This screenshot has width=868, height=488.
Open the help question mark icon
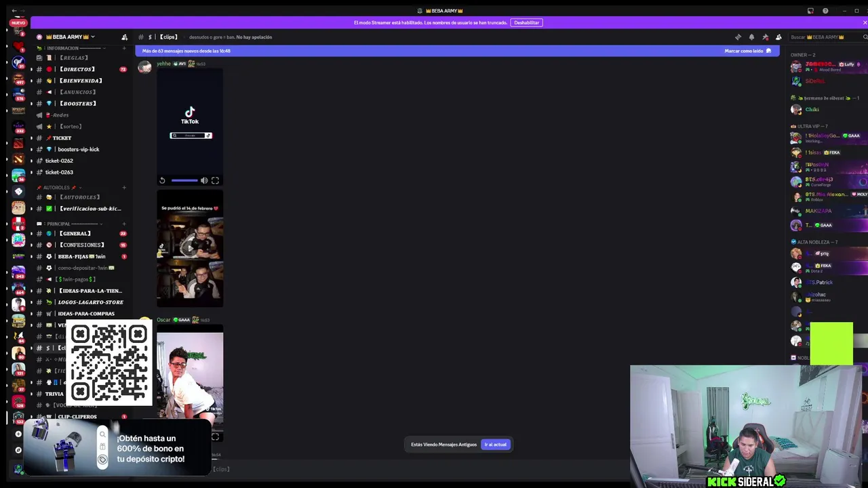(x=825, y=11)
